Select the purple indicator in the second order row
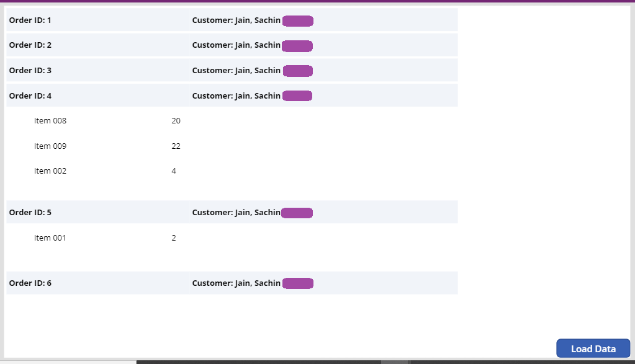This screenshot has width=635, height=364. [297, 45]
